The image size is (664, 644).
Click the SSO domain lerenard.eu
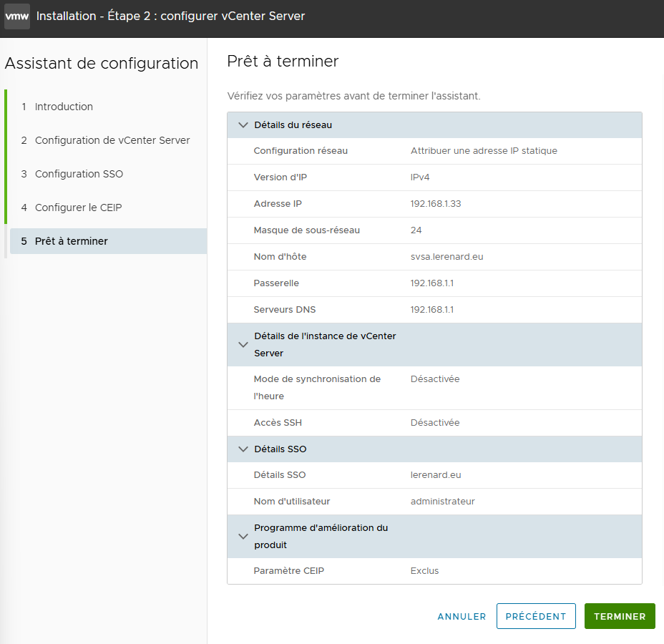point(435,475)
